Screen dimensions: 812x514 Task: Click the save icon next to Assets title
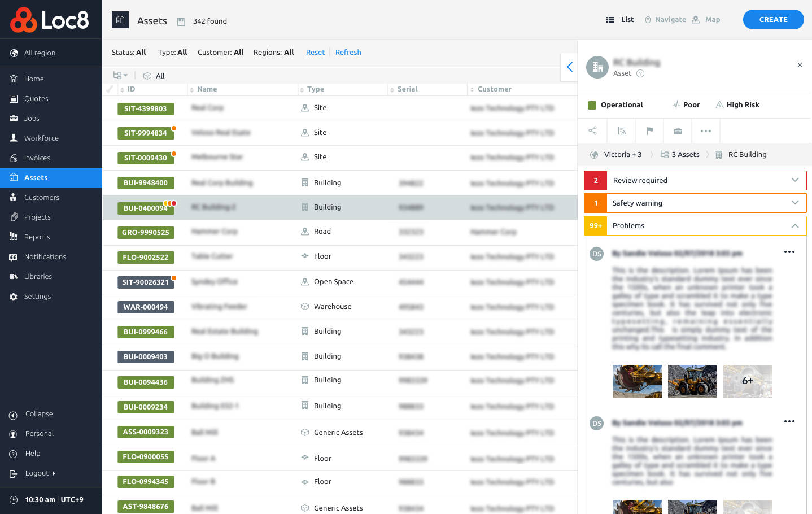point(181,21)
